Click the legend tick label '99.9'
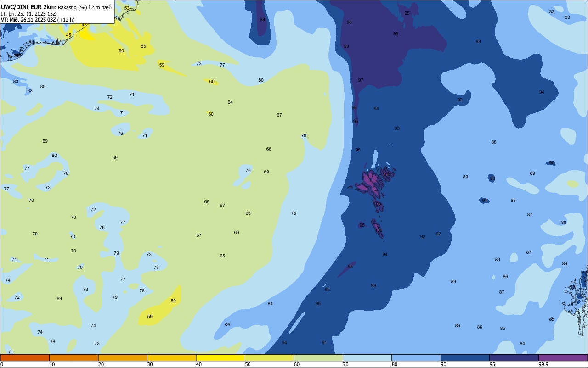The image size is (588, 368). (543, 364)
